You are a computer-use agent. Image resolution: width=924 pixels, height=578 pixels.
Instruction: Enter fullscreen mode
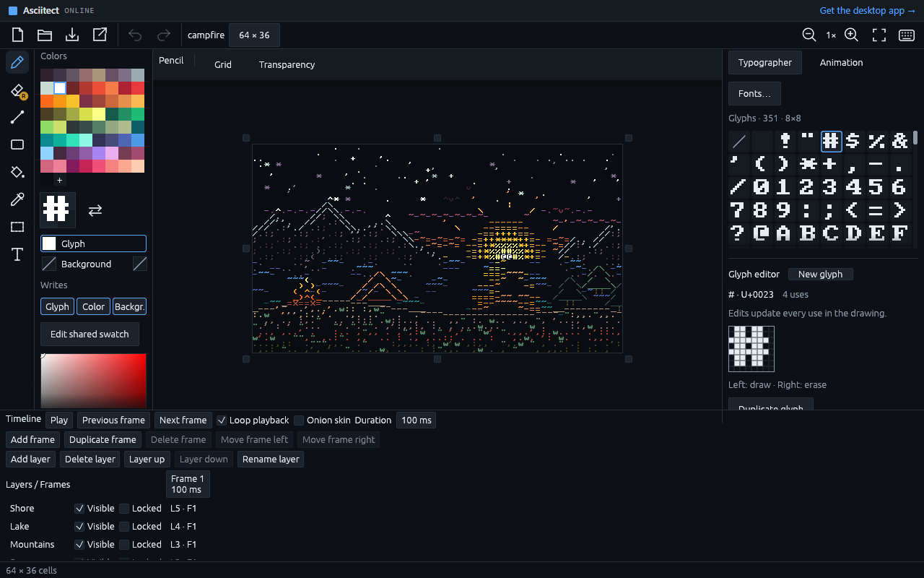(x=879, y=35)
